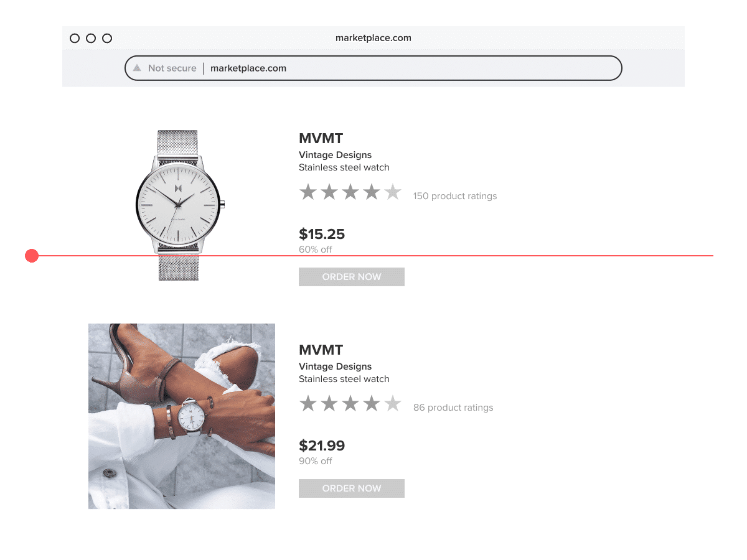Select the fifth star on the second product
Viewport: 747px width, 560px height.
click(x=393, y=403)
